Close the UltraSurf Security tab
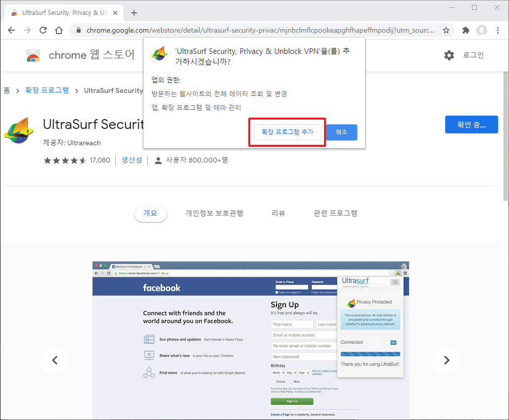509x420 pixels. click(115, 13)
